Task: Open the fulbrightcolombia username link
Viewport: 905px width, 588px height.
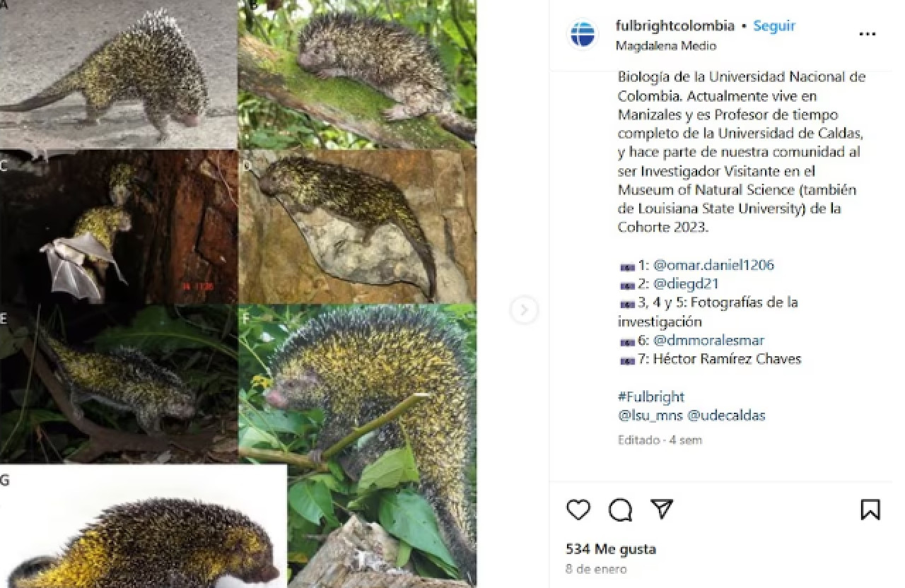Action: [x=675, y=26]
